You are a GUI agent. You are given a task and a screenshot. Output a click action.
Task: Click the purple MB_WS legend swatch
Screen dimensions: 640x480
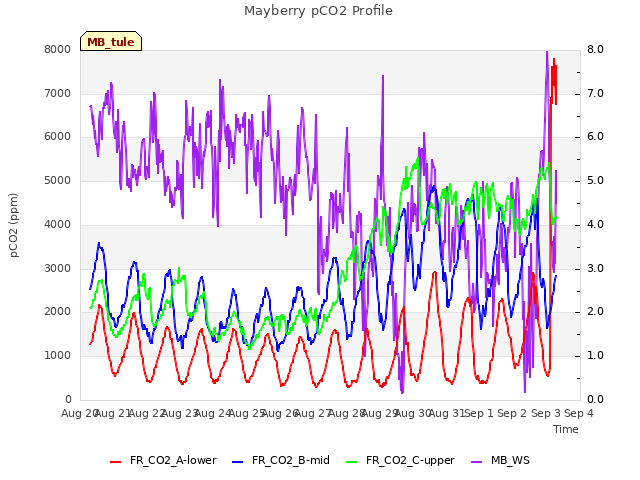click(476, 462)
